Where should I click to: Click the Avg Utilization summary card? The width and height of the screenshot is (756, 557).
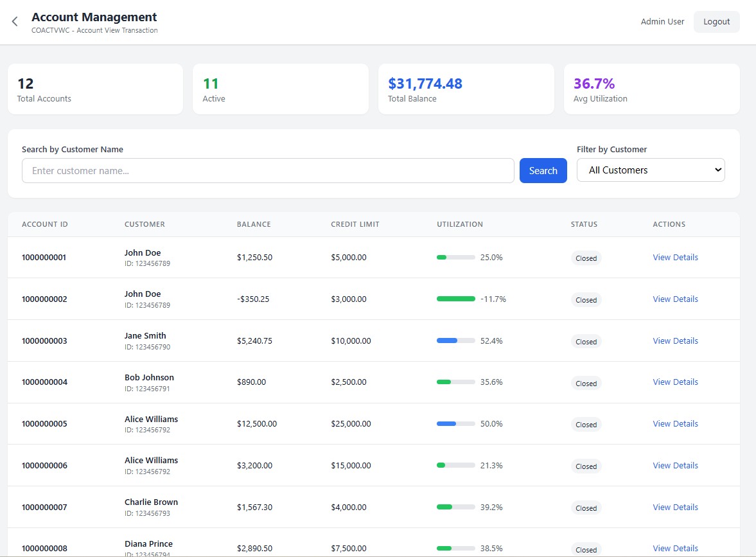pyautogui.click(x=651, y=89)
